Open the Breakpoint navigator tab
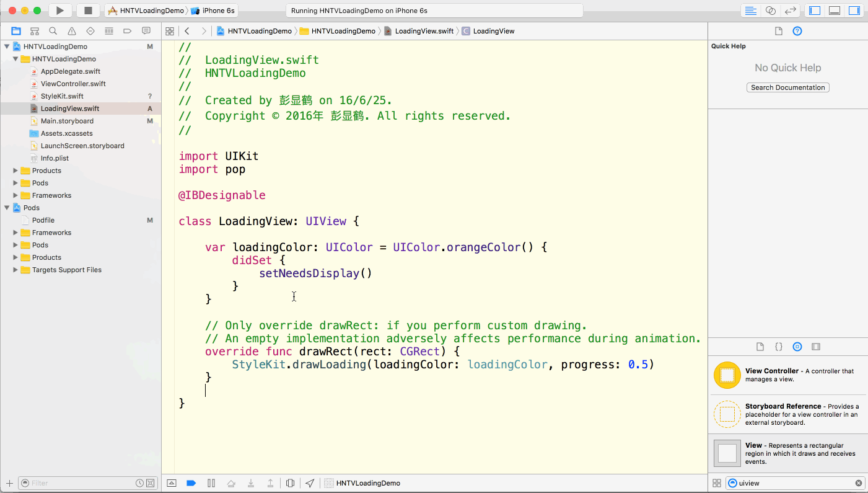Image resolution: width=868 pixels, height=493 pixels. pyautogui.click(x=128, y=31)
